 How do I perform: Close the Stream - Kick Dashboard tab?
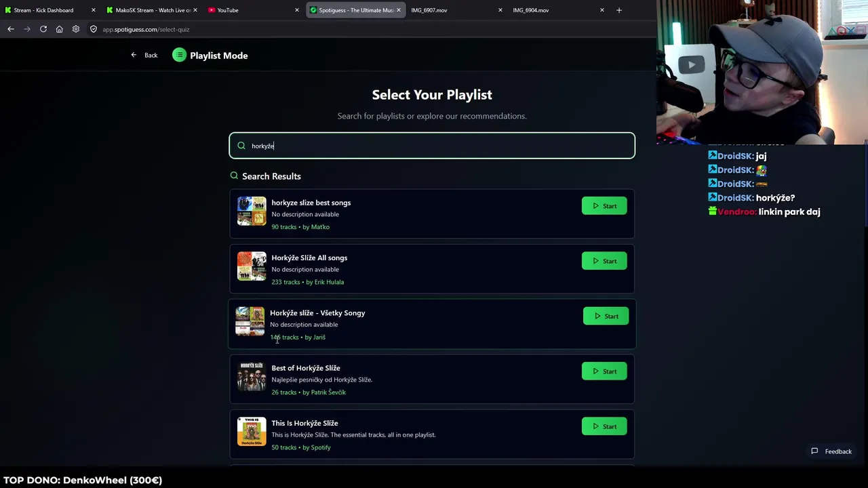[x=94, y=10]
